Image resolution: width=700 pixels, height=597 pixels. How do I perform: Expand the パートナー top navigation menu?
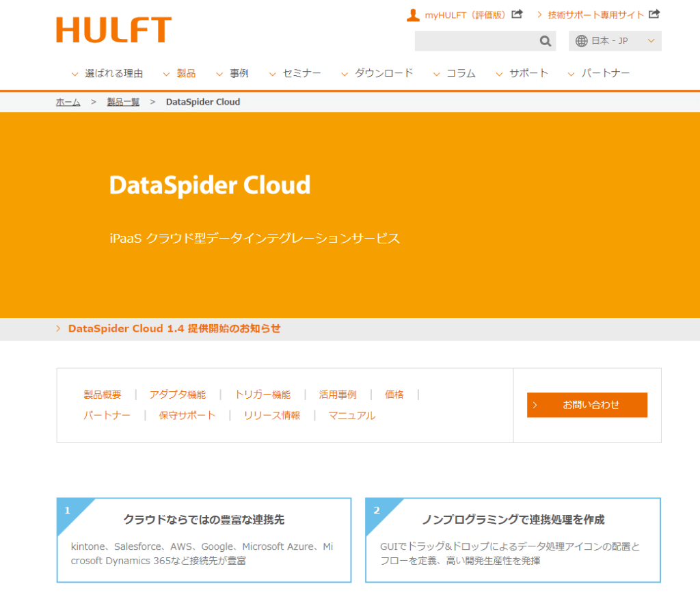[x=599, y=73]
